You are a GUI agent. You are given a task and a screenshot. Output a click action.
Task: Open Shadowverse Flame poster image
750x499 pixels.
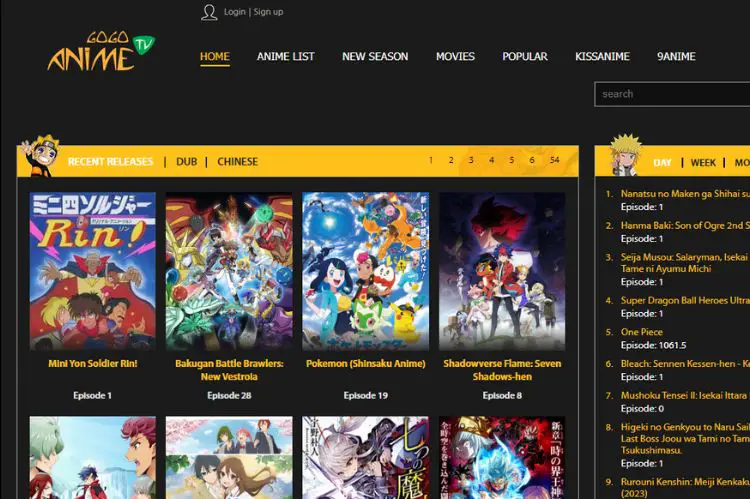(502, 271)
